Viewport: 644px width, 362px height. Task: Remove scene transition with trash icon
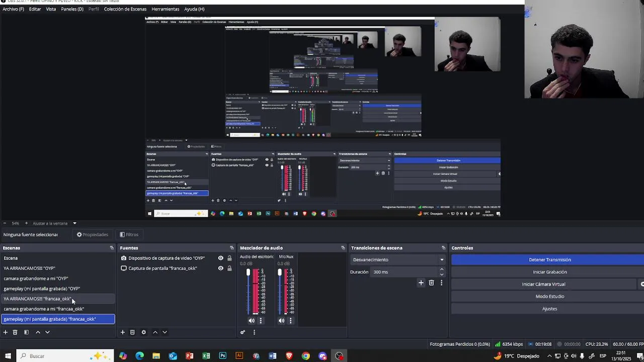click(431, 283)
